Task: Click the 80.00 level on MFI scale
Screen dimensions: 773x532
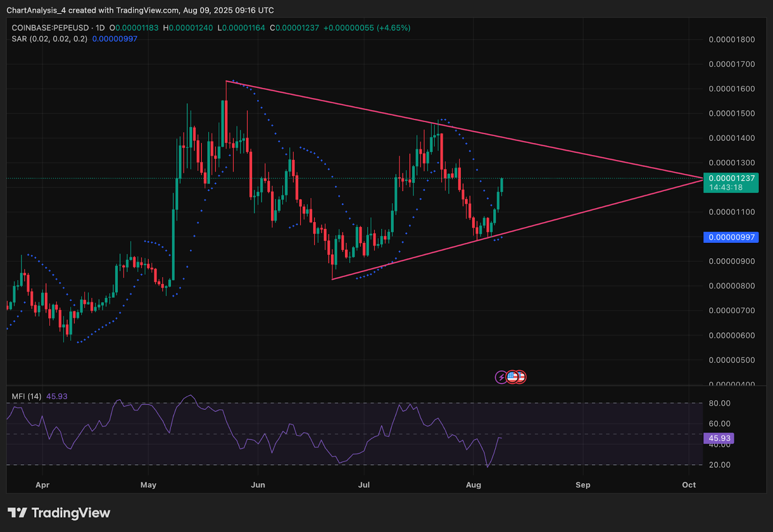Action: [x=719, y=403]
